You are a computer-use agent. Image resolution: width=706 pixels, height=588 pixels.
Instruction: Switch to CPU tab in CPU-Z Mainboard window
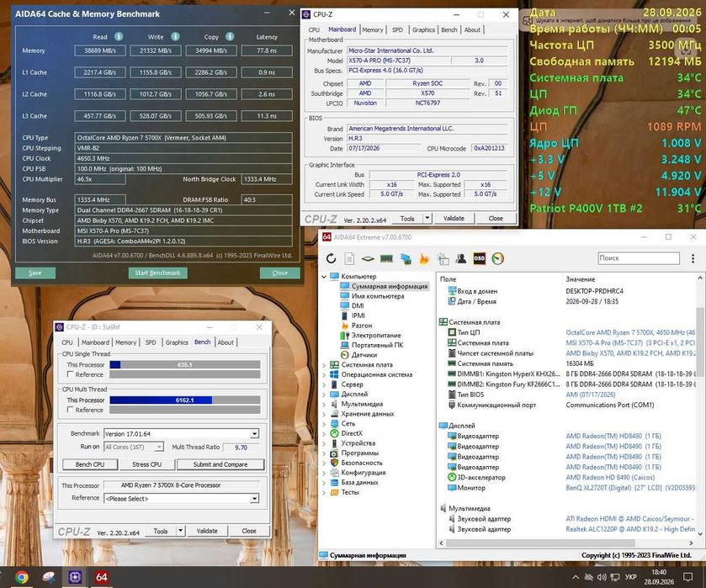314,29
